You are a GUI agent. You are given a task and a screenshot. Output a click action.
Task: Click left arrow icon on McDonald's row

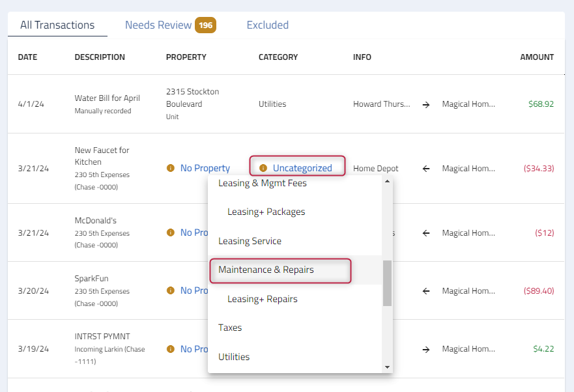pyautogui.click(x=425, y=232)
